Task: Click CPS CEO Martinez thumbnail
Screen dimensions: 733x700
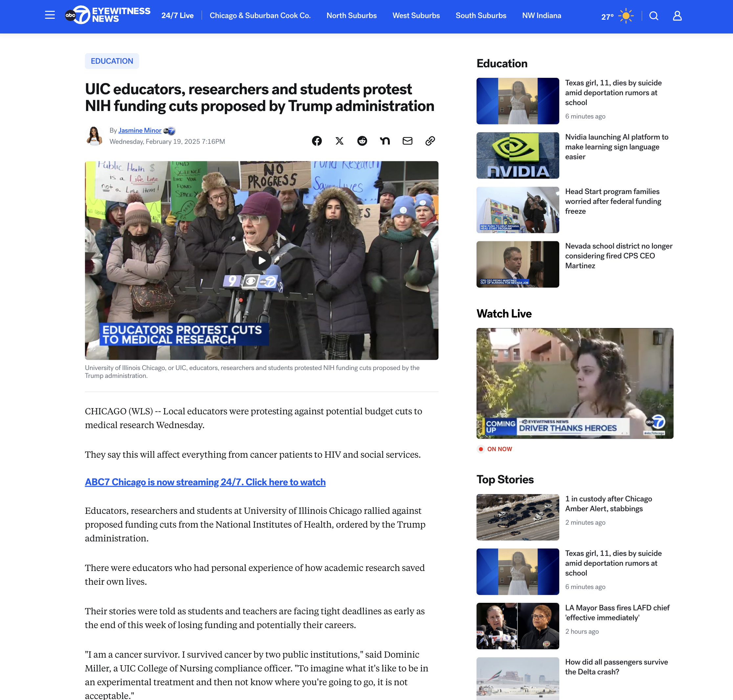Action: click(518, 265)
